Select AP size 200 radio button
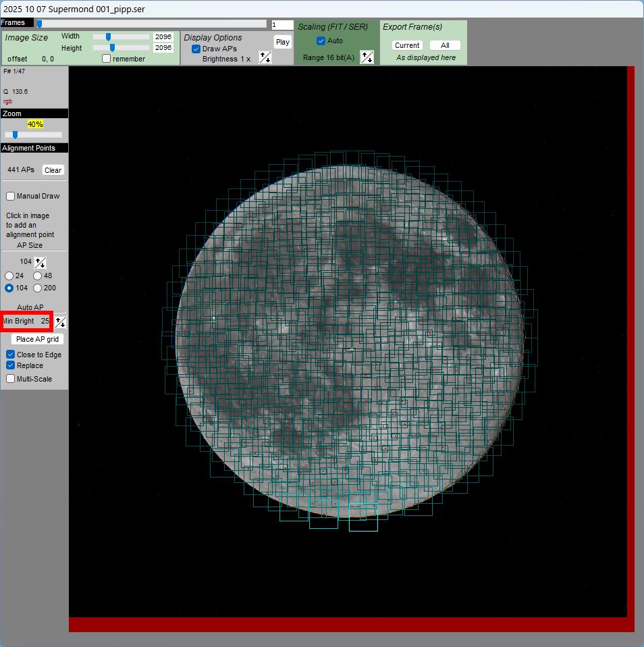The image size is (644, 647). click(x=38, y=288)
